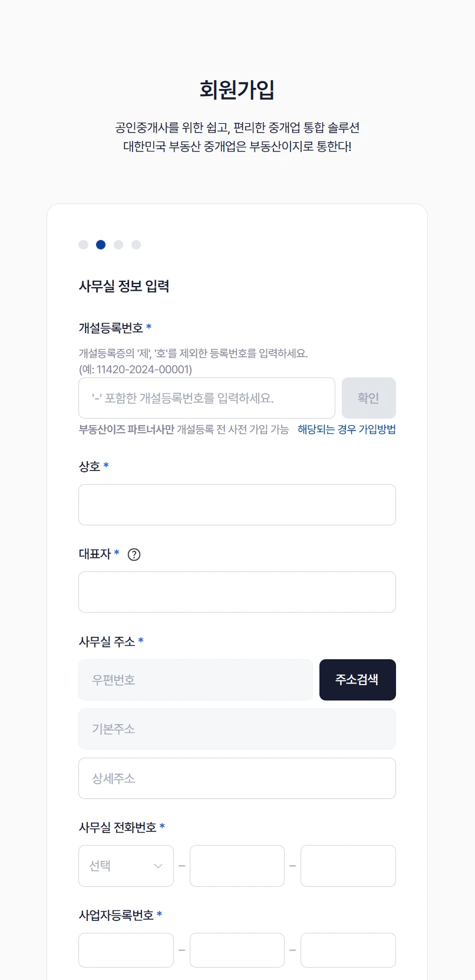Click the 상호 text field

click(237, 505)
